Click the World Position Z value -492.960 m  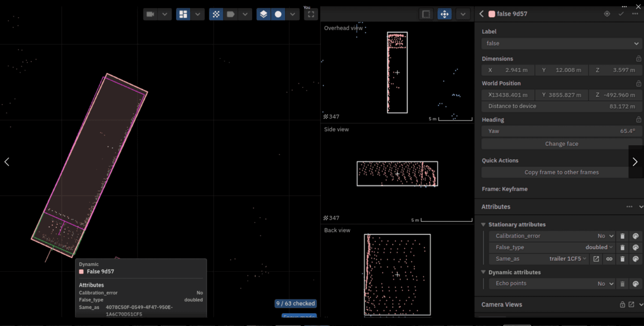coord(615,95)
